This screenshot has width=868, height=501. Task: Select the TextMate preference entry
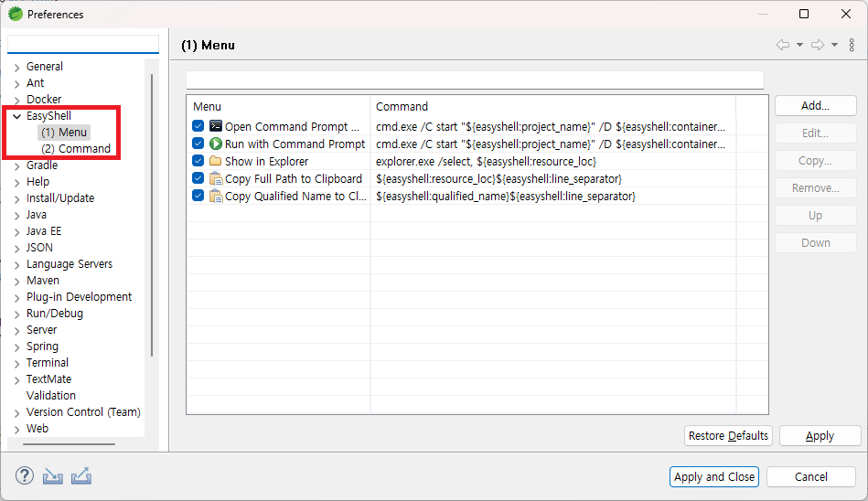tap(48, 379)
